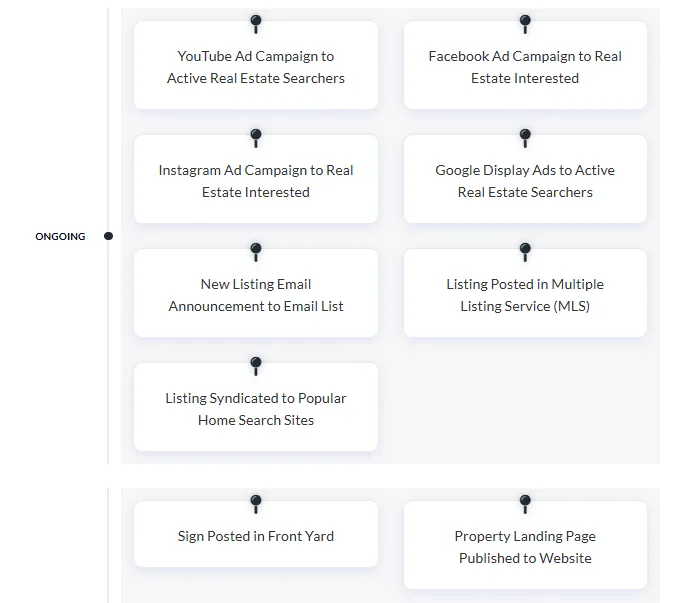Select the ONGOING timeline label
The height and width of the screenshot is (603, 679).
(60, 237)
